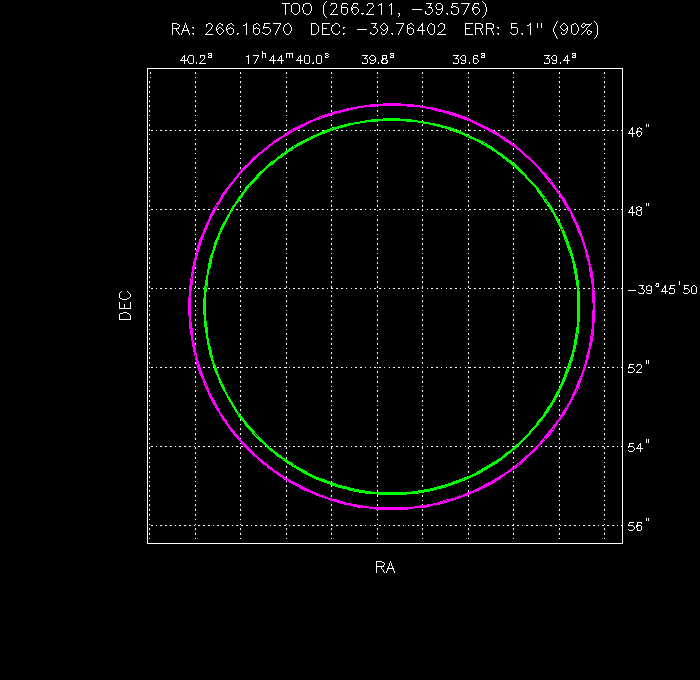Click the 39.8s RA tick label
The width and height of the screenshot is (700, 680).
(378, 59)
